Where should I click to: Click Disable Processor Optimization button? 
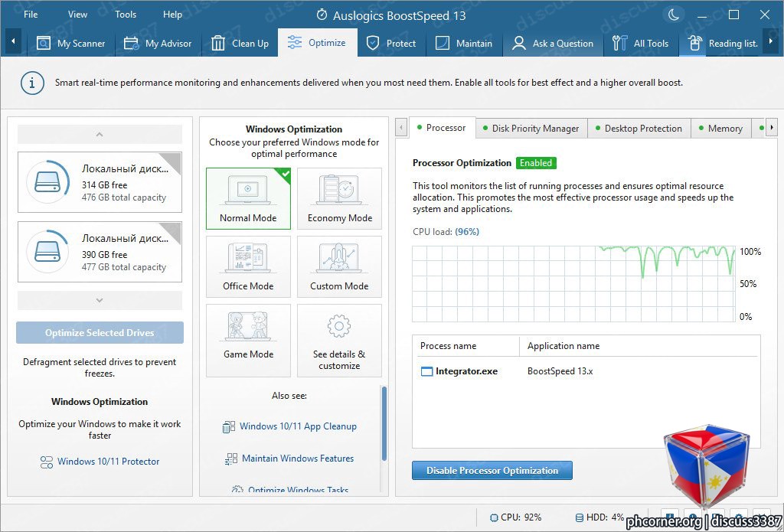point(492,471)
